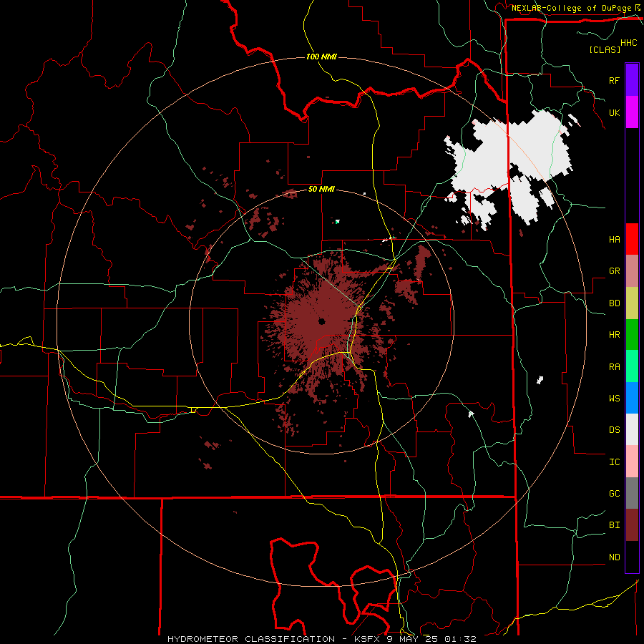Click the IC pink legend swatch
The image size is (644, 644).
632,462
